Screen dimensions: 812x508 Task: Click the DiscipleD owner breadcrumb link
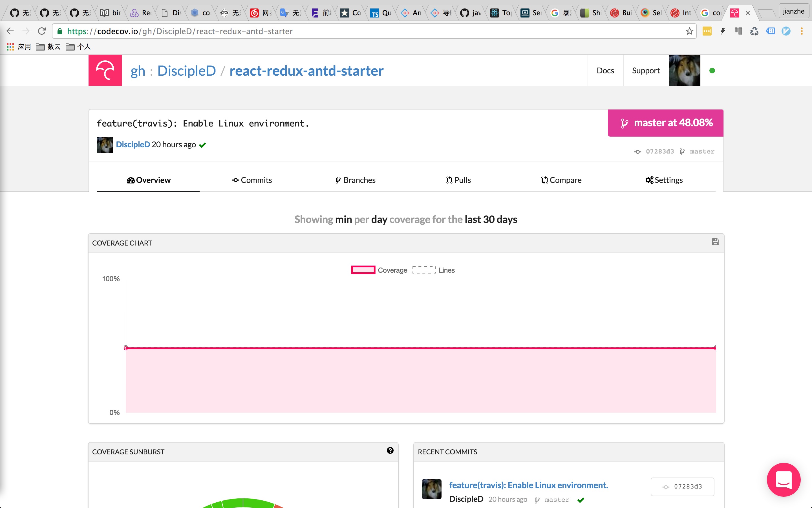(x=187, y=71)
